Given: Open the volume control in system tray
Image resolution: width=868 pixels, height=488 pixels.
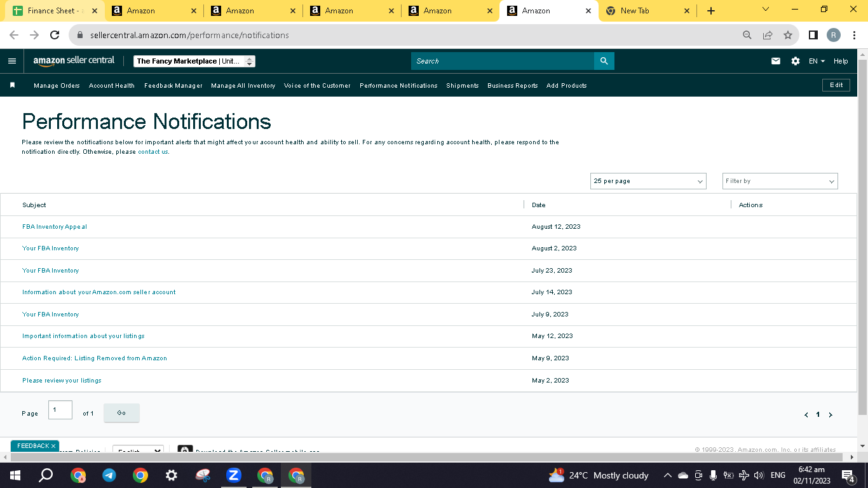Looking at the screenshot, I should pyautogui.click(x=758, y=475).
